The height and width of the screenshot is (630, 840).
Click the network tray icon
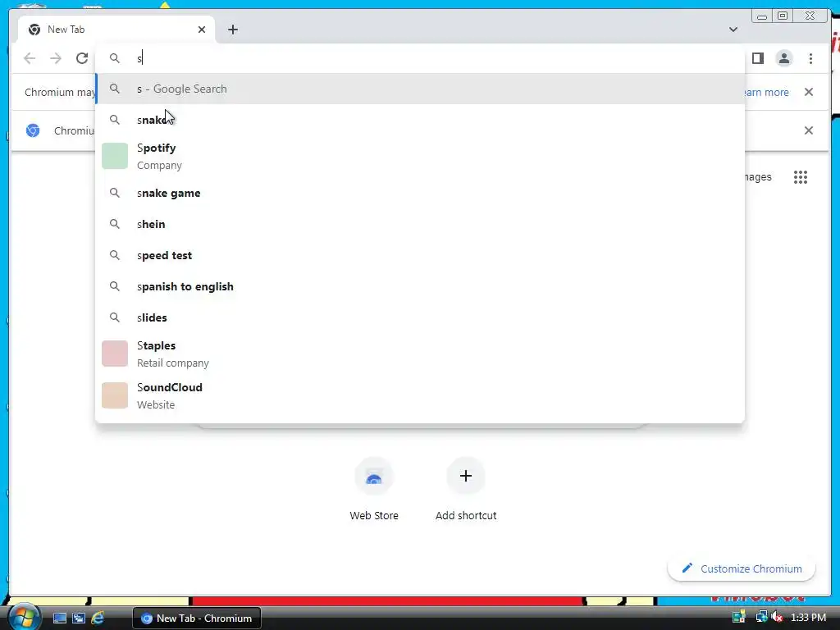click(x=761, y=617)
